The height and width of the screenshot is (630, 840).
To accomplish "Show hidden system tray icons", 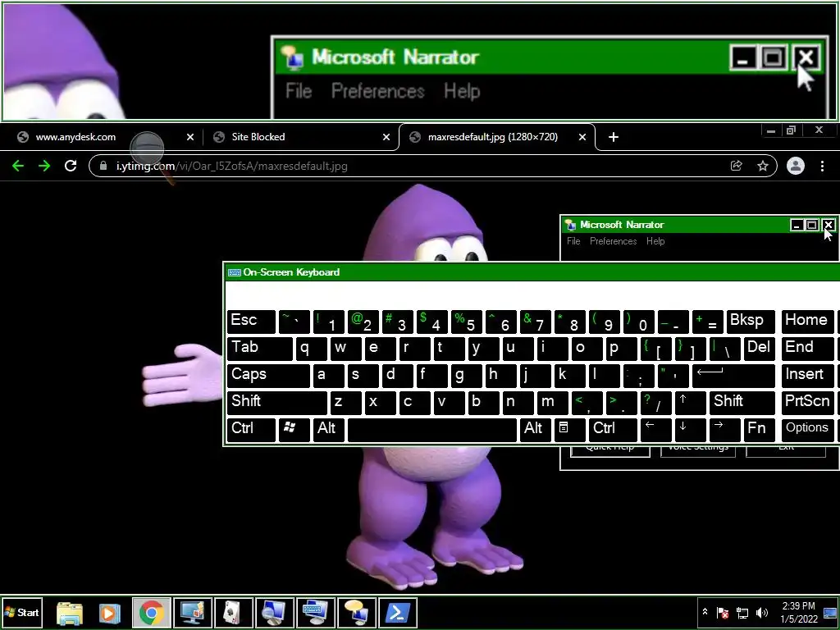I will point(705,612).
